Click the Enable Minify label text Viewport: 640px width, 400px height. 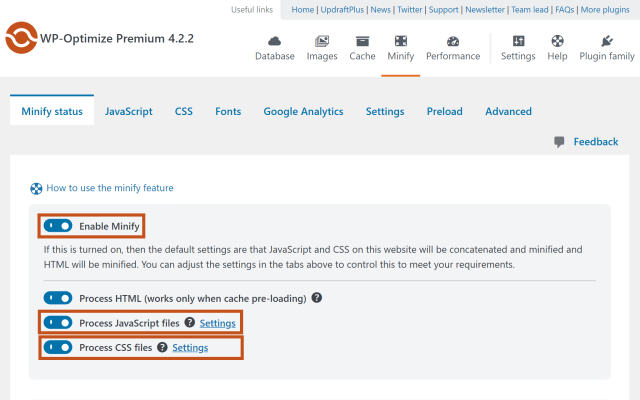tap(109, 226)
